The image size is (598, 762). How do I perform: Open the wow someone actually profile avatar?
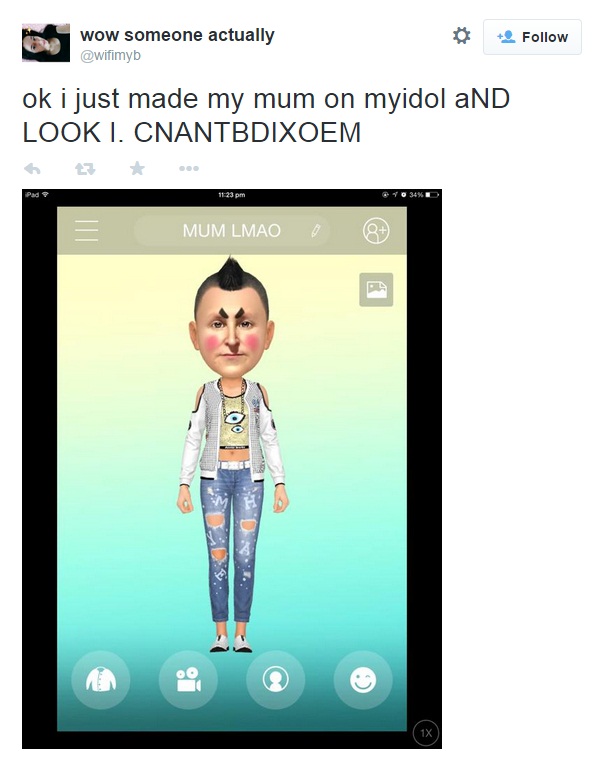click(46, 42)
